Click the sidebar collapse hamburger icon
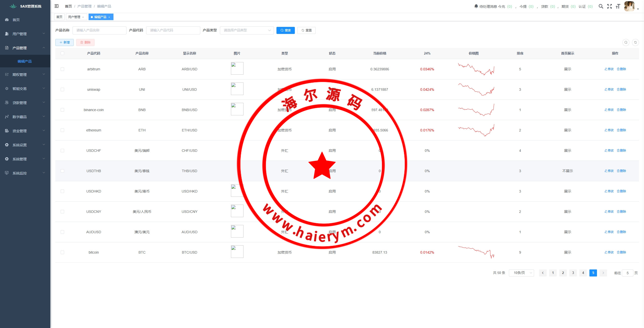The width and height of the screenshot is (644, 328). (x=57, y=6)
